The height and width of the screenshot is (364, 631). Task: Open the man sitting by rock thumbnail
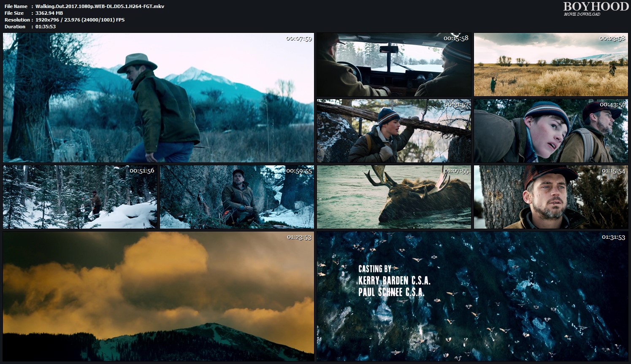[237, 197]
